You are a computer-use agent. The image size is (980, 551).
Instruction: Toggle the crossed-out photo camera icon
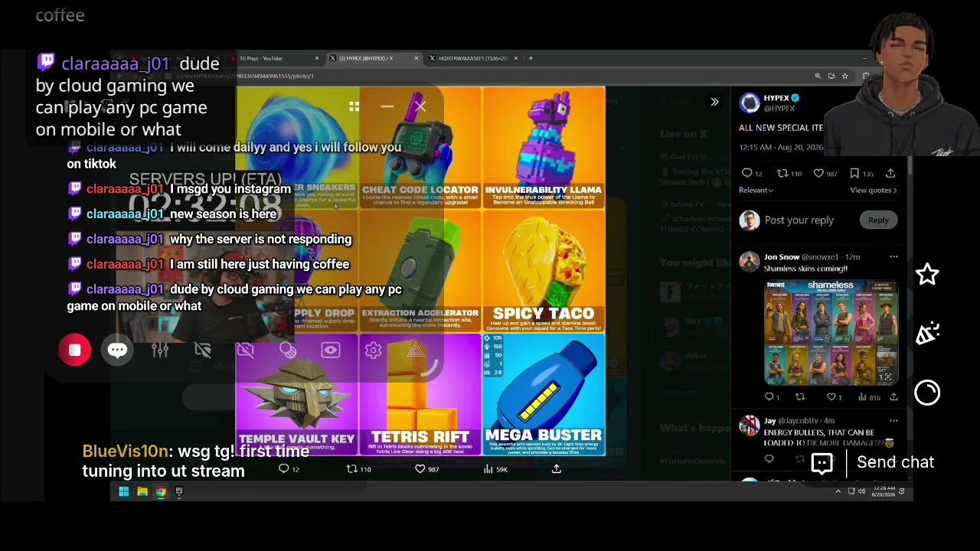tap(245, 350)
